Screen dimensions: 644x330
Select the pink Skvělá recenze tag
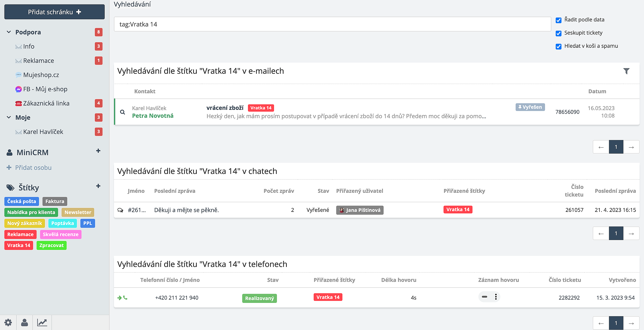click(60, 234)
